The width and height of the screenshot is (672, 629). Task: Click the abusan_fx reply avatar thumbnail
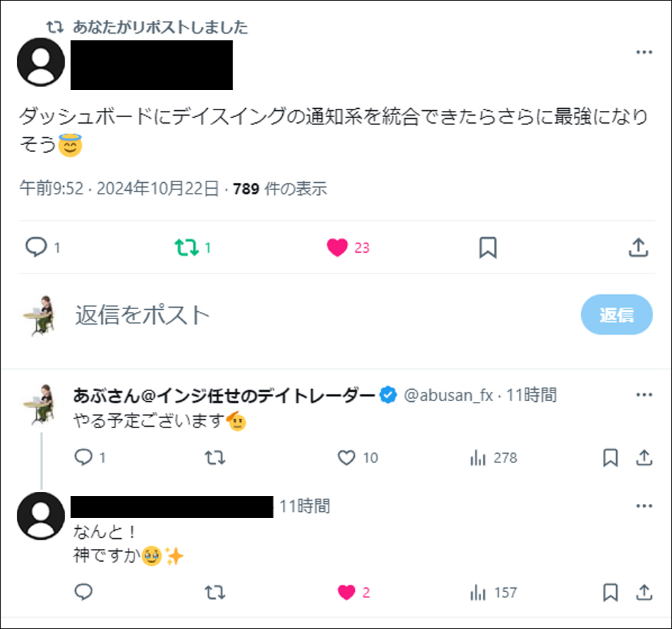(x=38, y=405)
